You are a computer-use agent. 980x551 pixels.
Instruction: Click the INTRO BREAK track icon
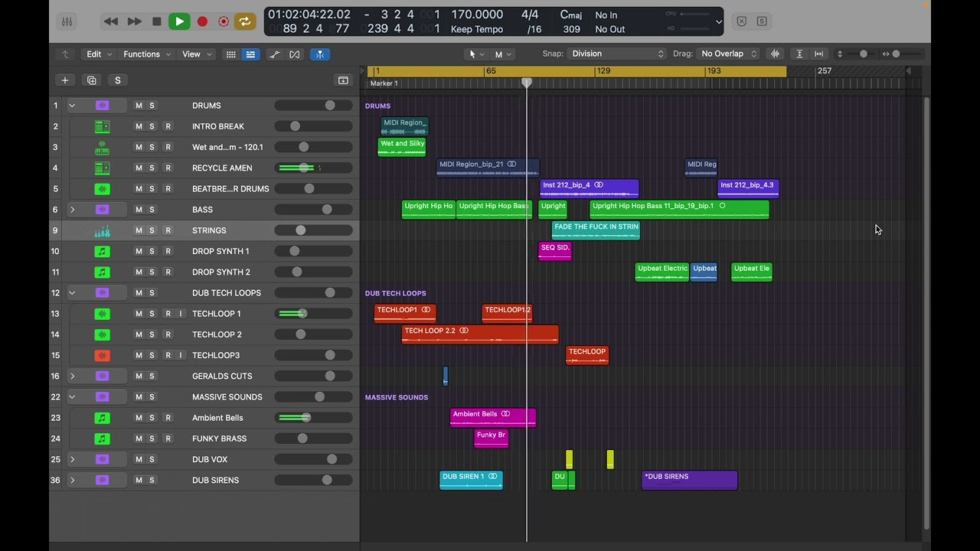click(x=102, y=126)
